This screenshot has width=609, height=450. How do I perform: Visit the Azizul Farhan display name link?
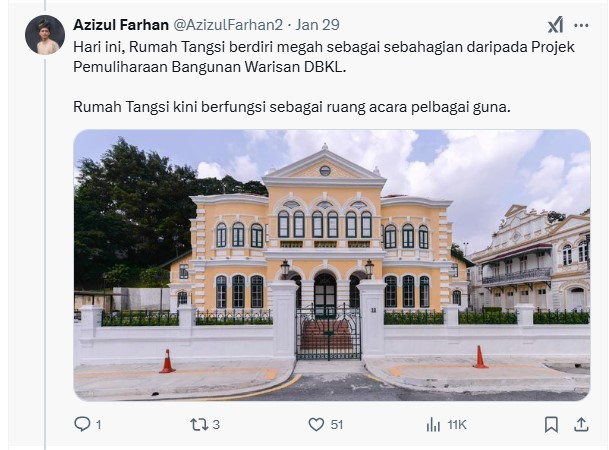121,25
